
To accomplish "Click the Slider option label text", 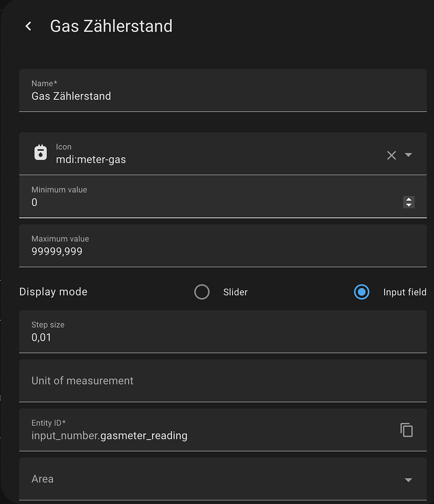I will click(235, 292).
